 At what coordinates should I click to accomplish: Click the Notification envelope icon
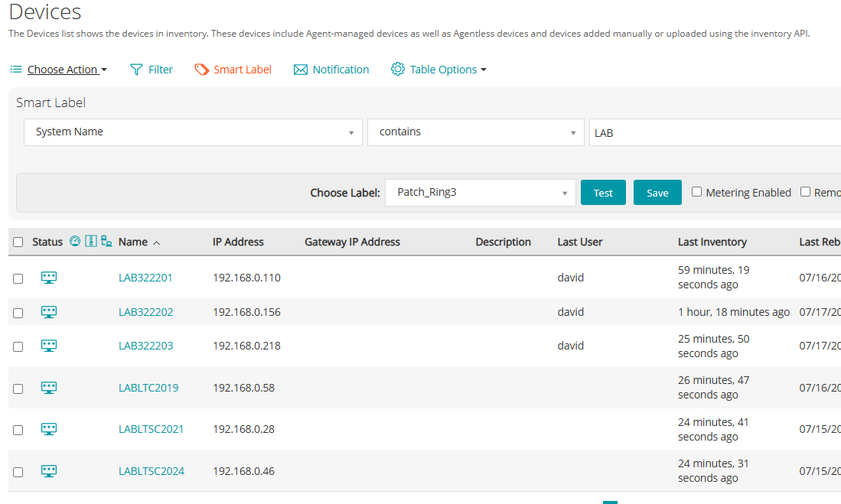tap(300, 70)
